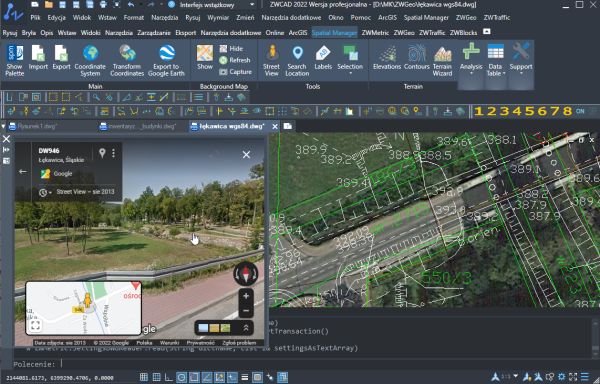Click the new drawing tab button
Screen dimensions: 600x384
(288, 126)
